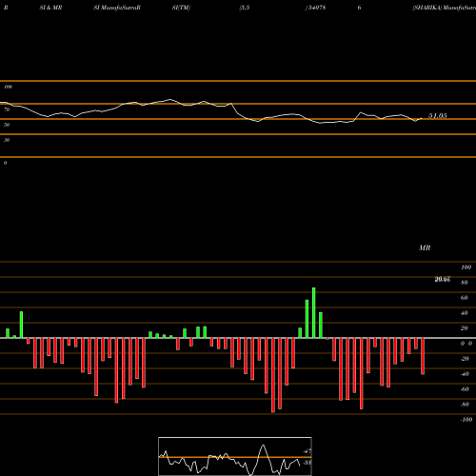Click the "-60" label on MR axis
This screenshot has width=476, height=476.
coord(465,389)
